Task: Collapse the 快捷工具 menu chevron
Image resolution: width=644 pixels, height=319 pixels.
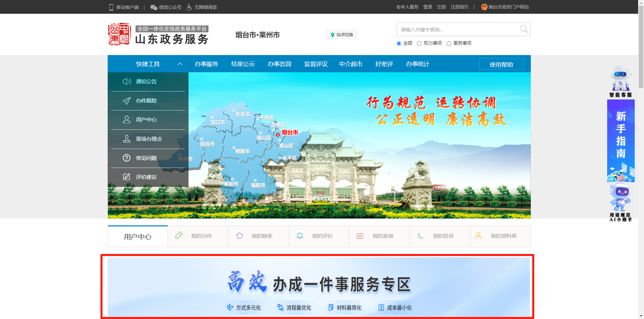Action: tap(180, 64)
